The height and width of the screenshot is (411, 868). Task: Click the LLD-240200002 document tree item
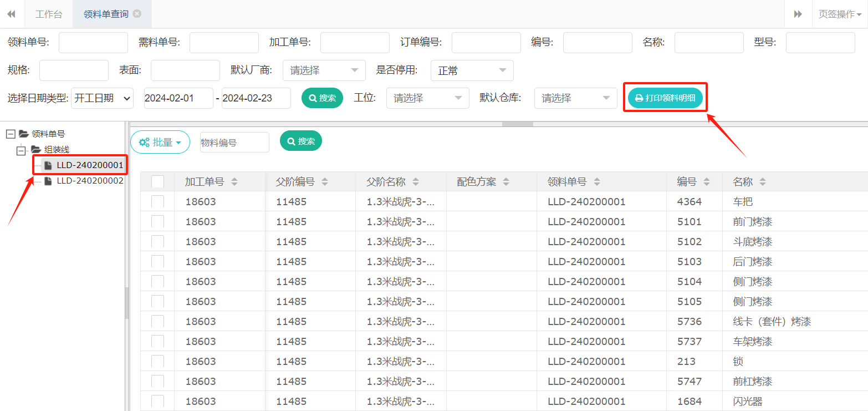click(89, 181)
